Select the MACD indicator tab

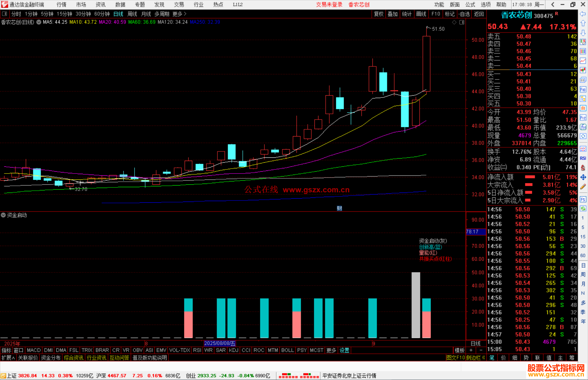pos(34,350)
